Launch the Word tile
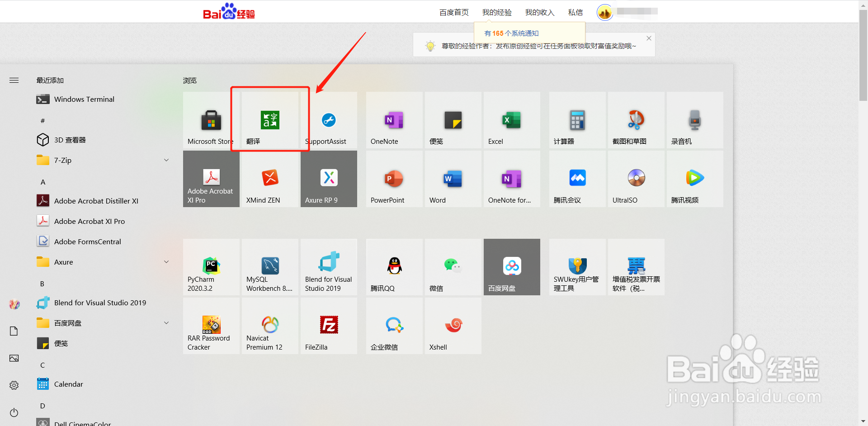This screenshot has width=868, height=426. 453,179
